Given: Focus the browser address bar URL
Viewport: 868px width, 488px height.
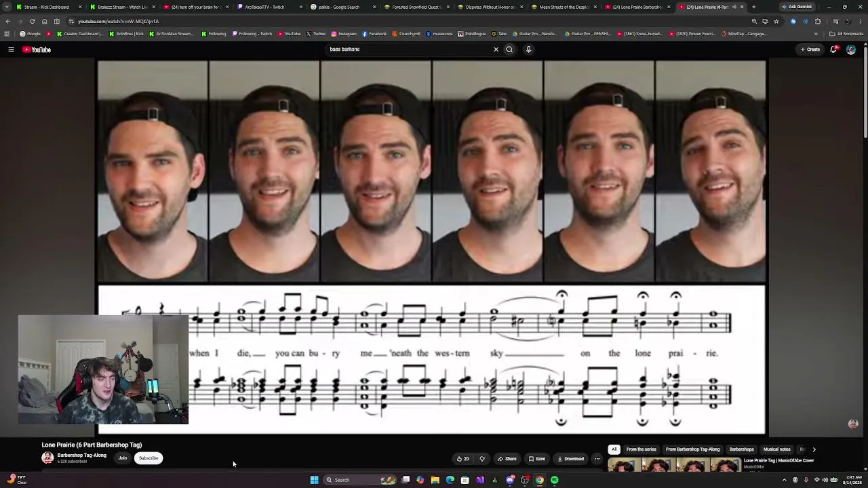Looking at the screenshot, I should click(118, 21).
